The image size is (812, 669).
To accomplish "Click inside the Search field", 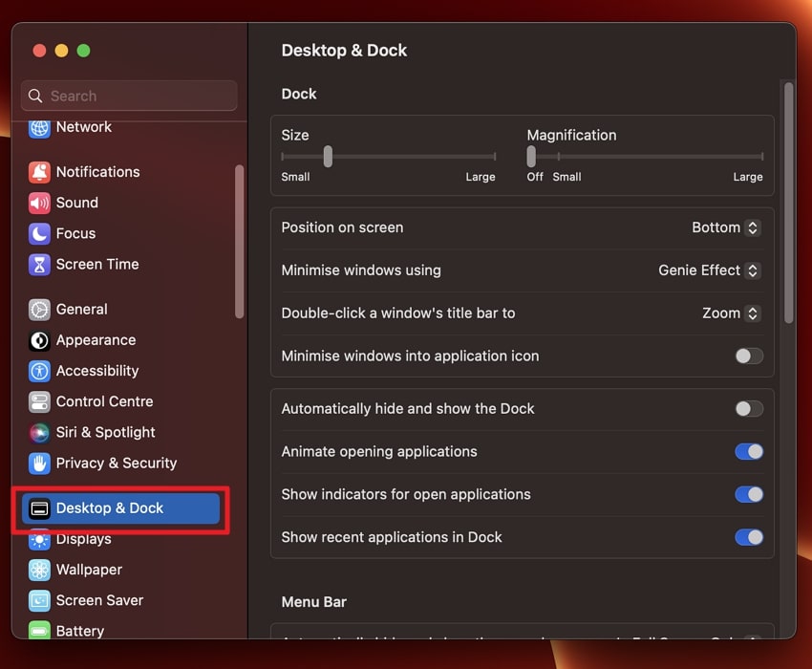I will 129,96.
